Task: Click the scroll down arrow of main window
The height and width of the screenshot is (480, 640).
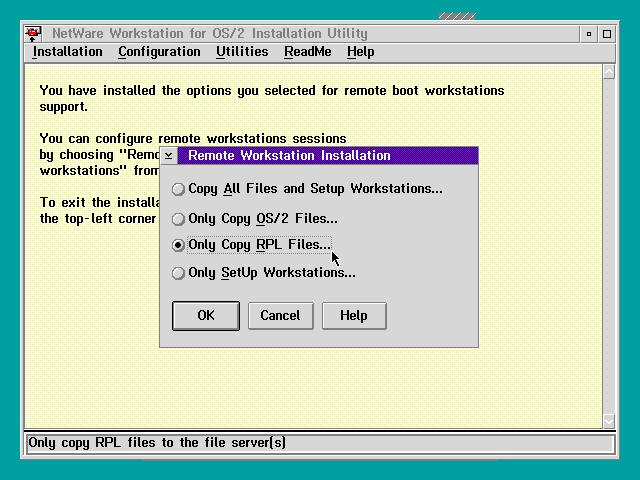Action: tap(609, 421)
